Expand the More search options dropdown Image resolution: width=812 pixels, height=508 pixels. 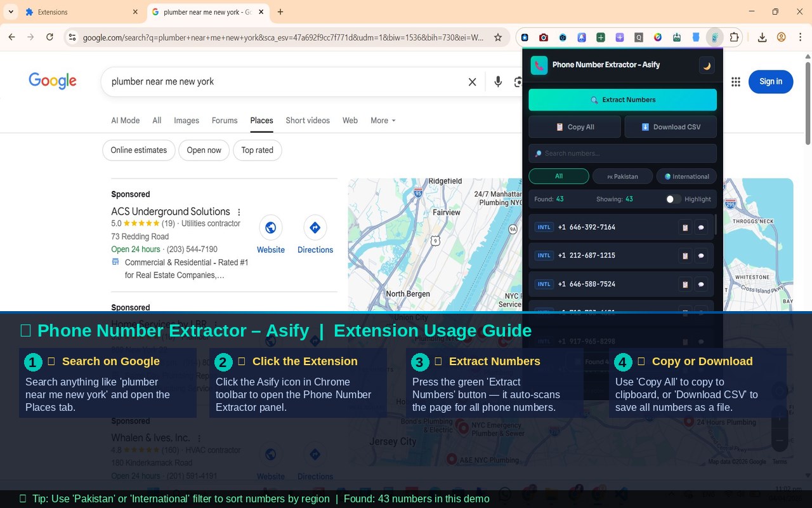pos(383,121)
